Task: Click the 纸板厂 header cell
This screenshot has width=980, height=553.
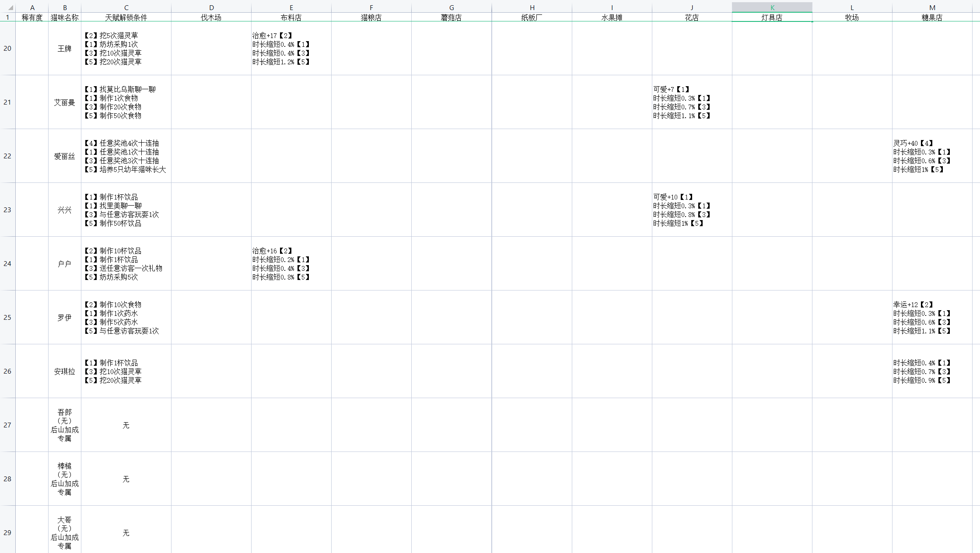Action: [x=532, y=17]
